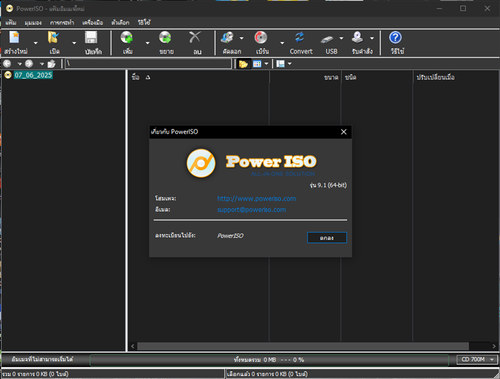Minimize the PowerISO window
The width and height of the screenshot is (500, 379).
(x=439, y=8)
